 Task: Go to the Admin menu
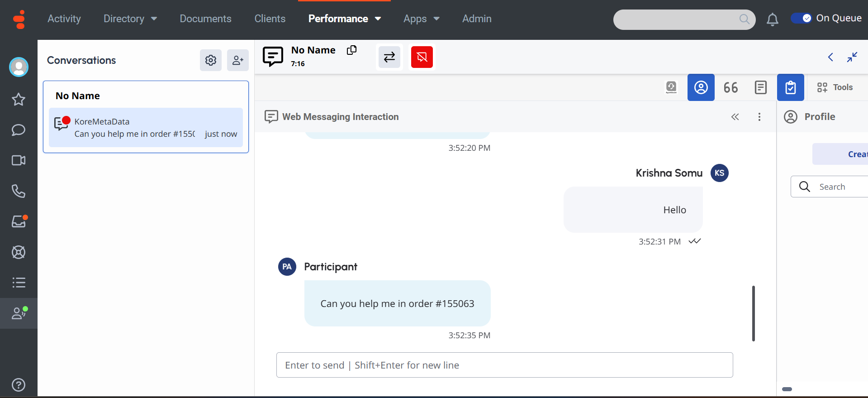pos(477,19)
